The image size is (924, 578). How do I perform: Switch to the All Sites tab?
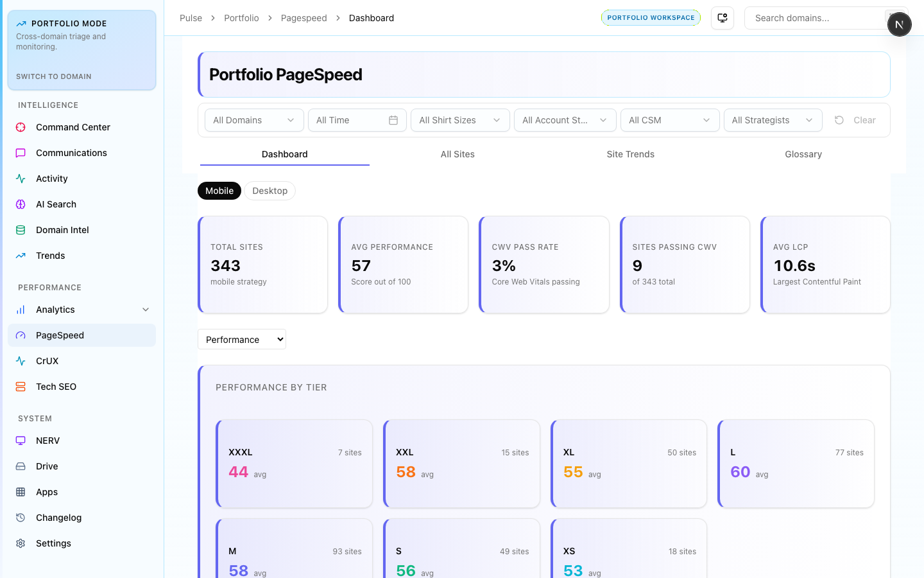click(458, 154)
